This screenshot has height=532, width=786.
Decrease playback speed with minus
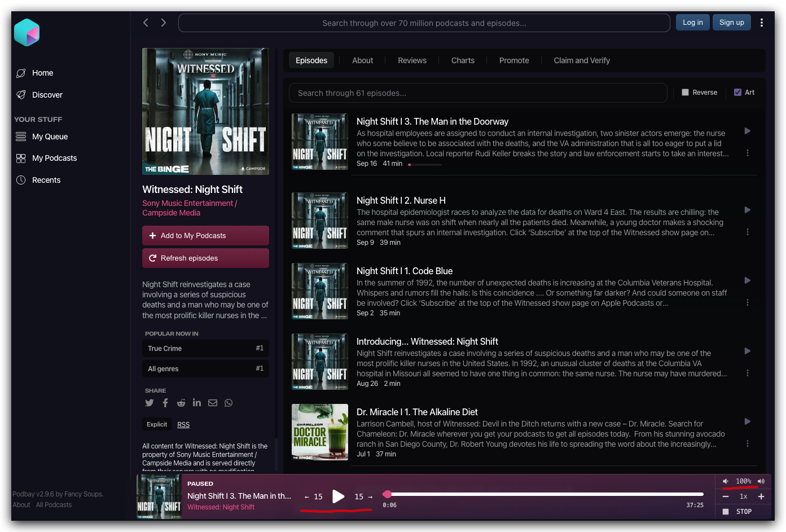tap(726, 496)
